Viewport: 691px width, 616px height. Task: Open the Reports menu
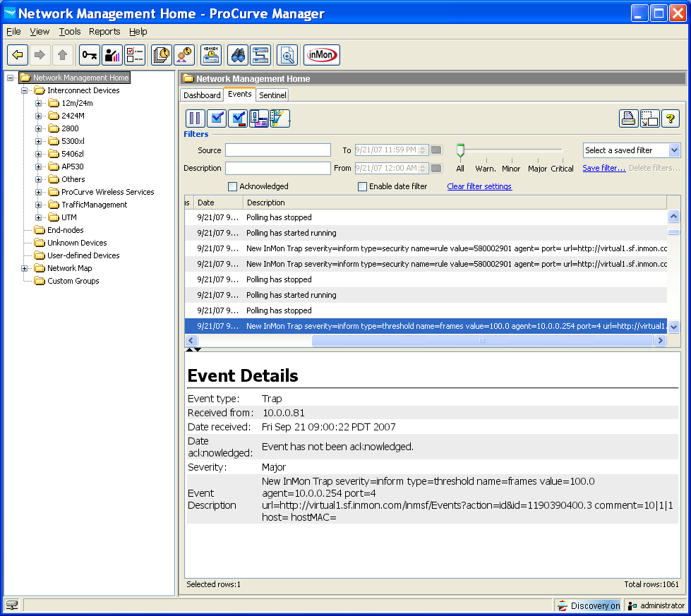[x=104, y=32]
